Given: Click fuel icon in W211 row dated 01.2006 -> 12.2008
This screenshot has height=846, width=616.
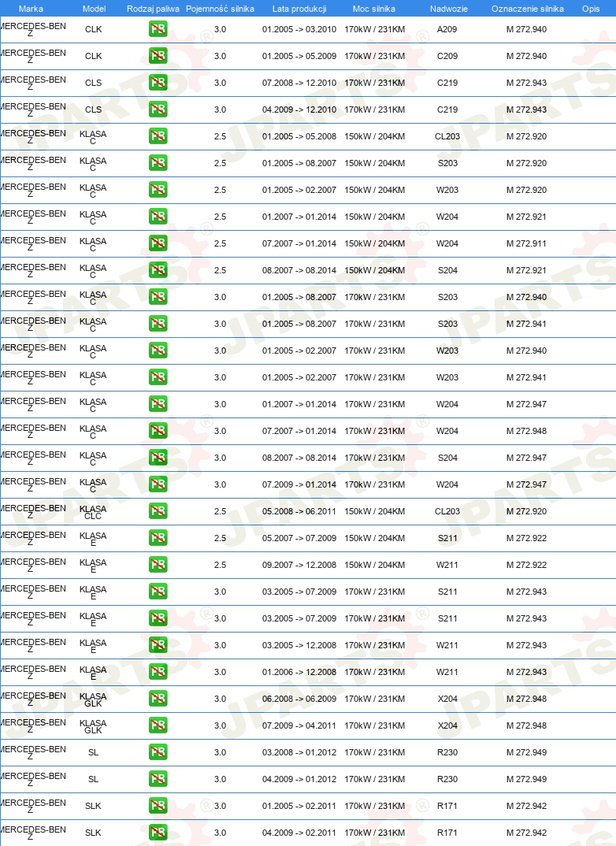Looking at the screenshot, I should pos(158,672).
